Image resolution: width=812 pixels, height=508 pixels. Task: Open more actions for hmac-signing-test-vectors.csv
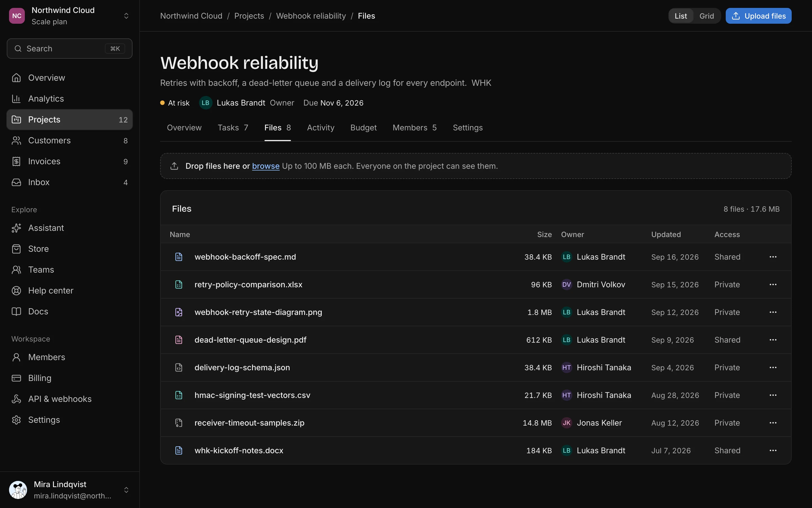click(773, 395)
